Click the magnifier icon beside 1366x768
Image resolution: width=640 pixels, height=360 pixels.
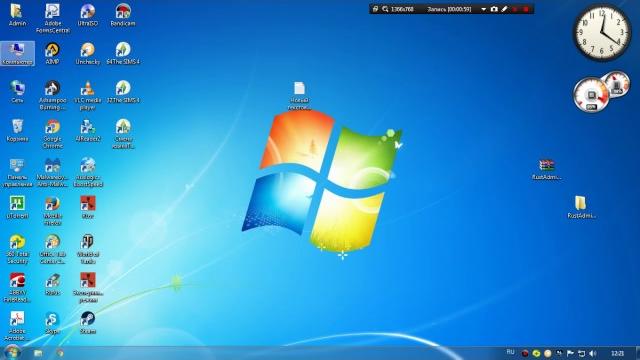point(385,9)
